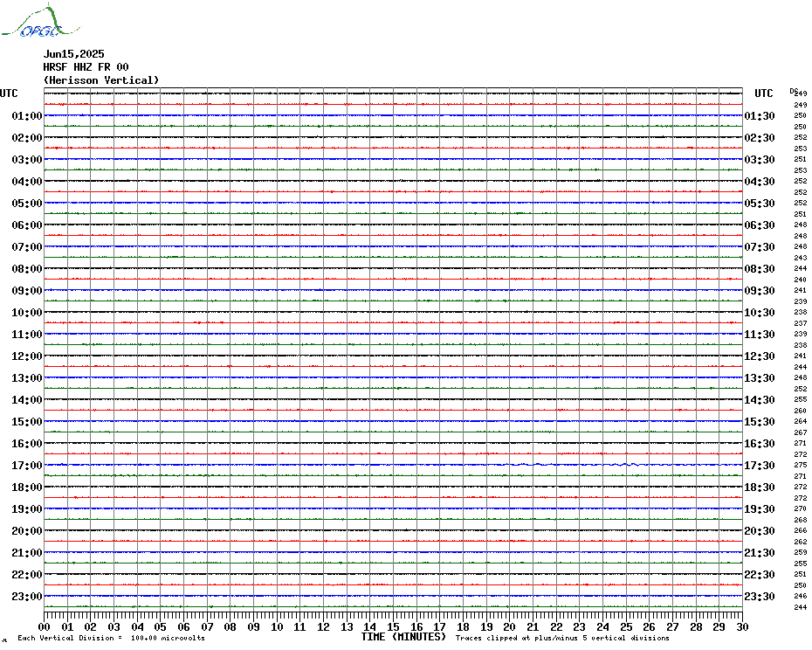The height and width of the screenshot is (650, 812).
Task: Select the date text 'Jun15,2025'
Action: (x=74, y=54)
